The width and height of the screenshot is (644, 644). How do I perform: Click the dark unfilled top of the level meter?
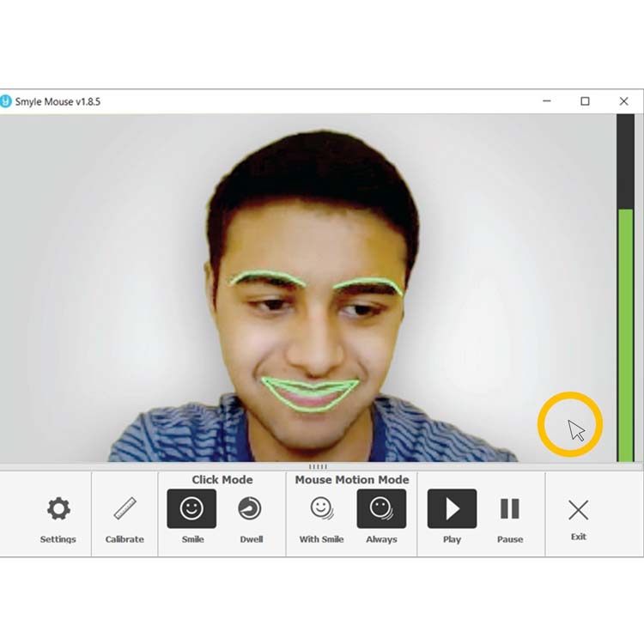[625, 160]
